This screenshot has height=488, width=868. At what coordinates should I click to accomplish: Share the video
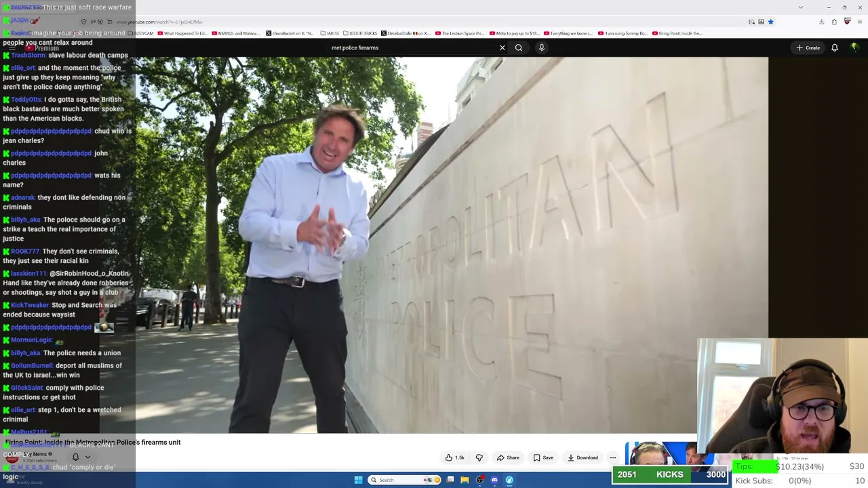[x=508, y=457]
